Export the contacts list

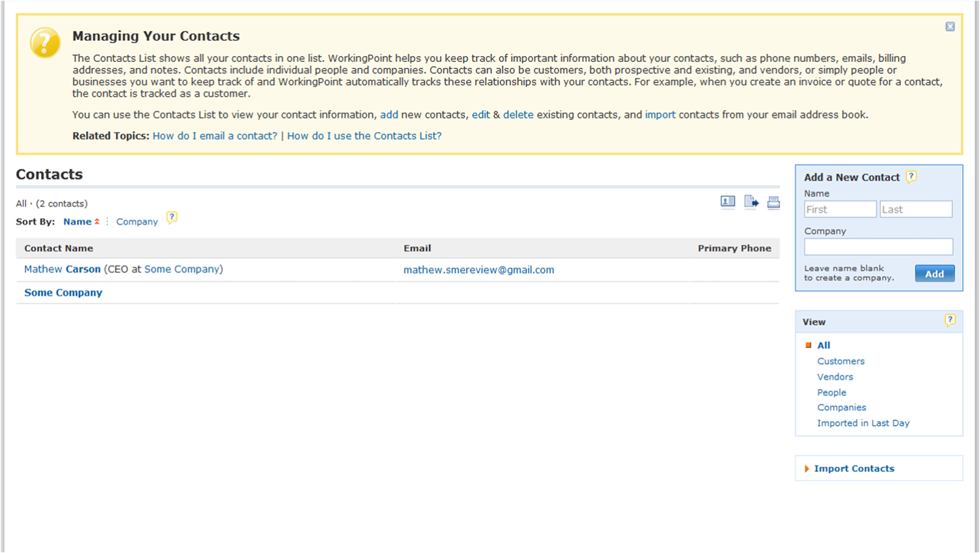[x=751, y=202]
